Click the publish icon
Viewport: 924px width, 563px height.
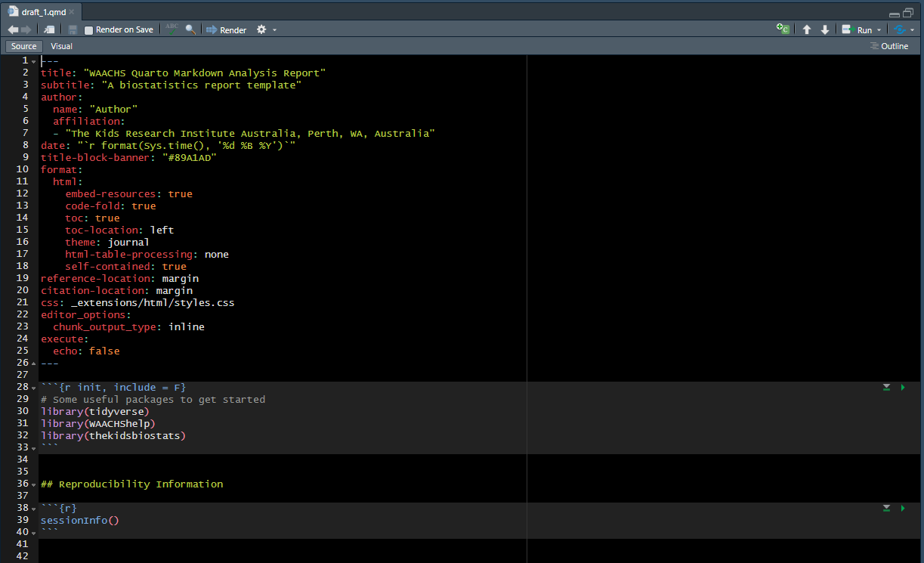[x=899, y=29]
